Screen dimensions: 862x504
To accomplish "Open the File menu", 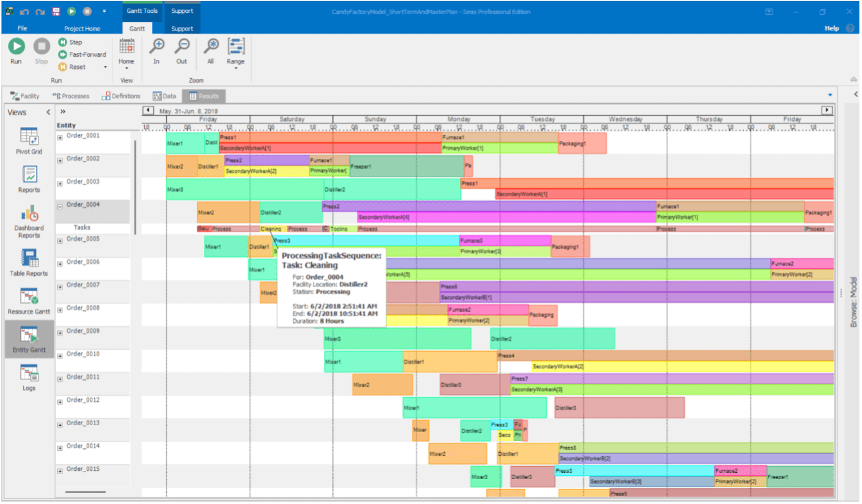I will coord(22,27).
